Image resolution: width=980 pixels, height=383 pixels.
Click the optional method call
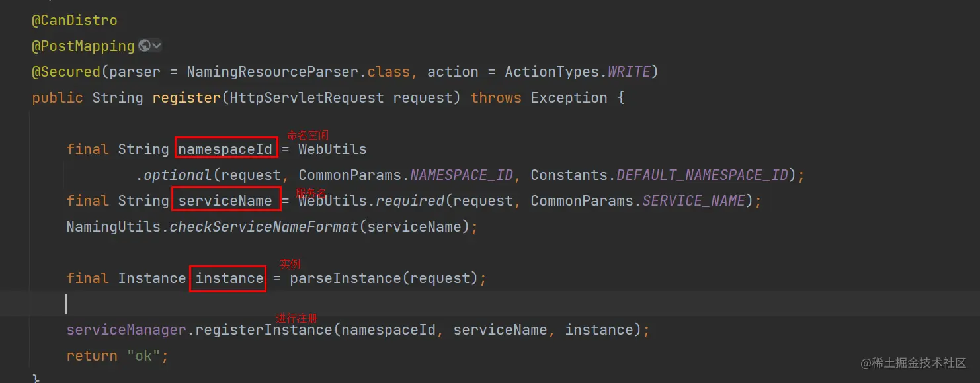[178, 175]
